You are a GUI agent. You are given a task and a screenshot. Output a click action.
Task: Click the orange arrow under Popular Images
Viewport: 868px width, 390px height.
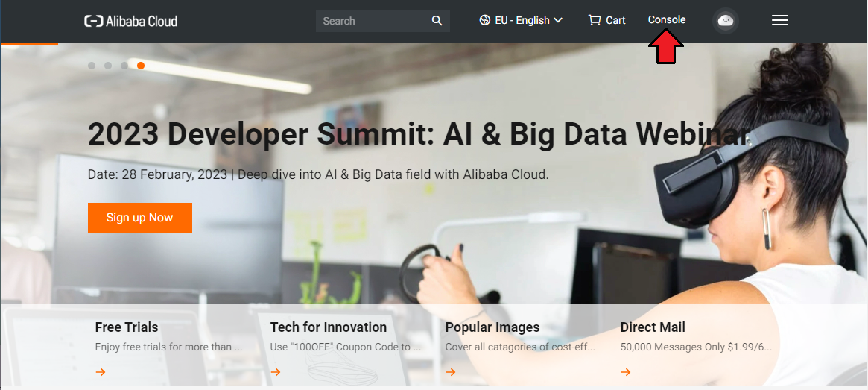(x=451, y=371)
